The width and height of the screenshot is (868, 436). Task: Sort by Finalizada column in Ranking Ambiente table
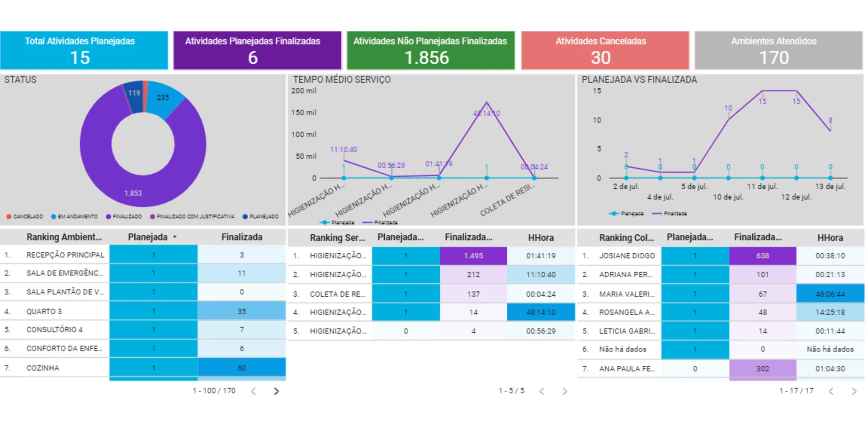241,237
